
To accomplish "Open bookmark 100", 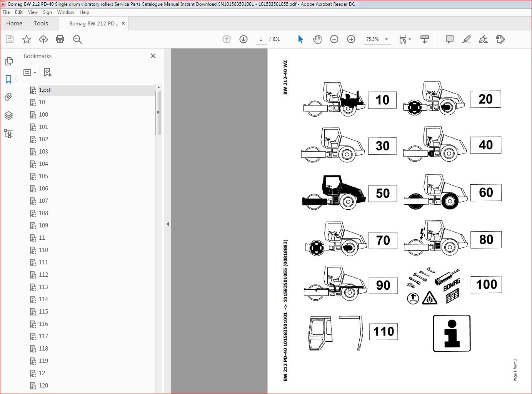I will [43, 115].
